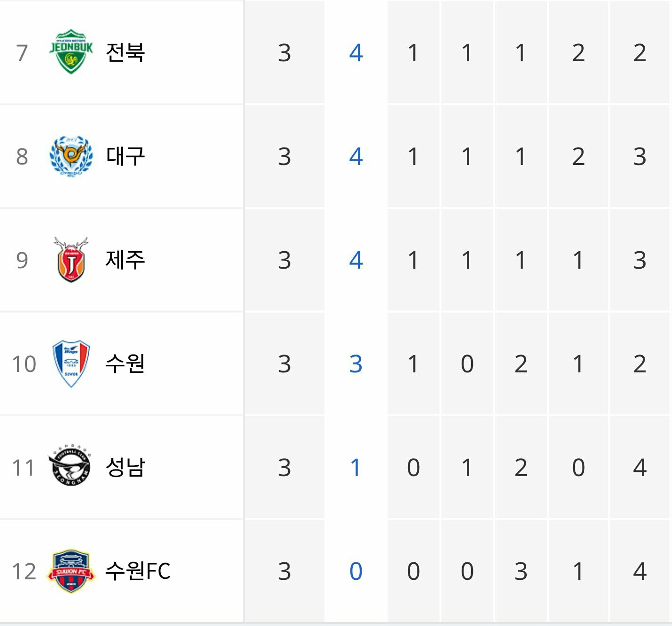Click the Jeonbuk team crest icon
Screen dimensions: 672x626
click(x=71, y=52)
